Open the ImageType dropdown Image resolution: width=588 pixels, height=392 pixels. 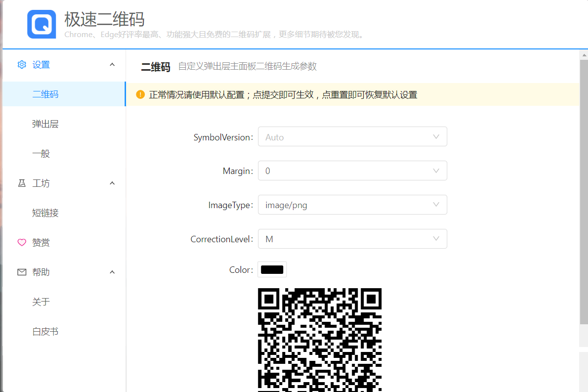coord(352,205)
